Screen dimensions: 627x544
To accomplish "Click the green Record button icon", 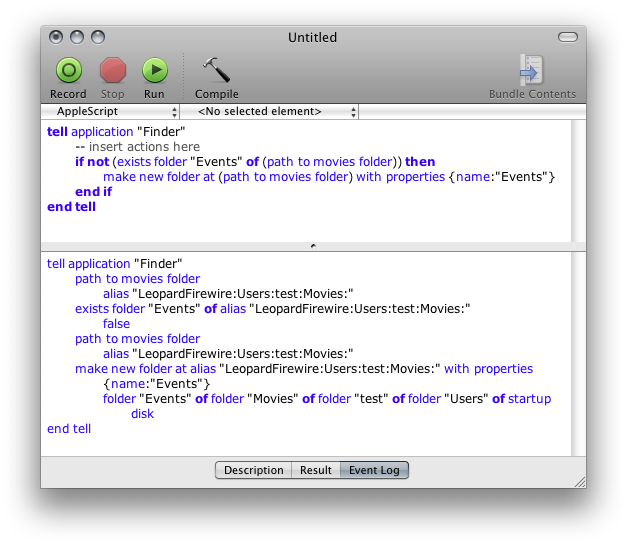I will pyautogui.click(x=69, y=70).
